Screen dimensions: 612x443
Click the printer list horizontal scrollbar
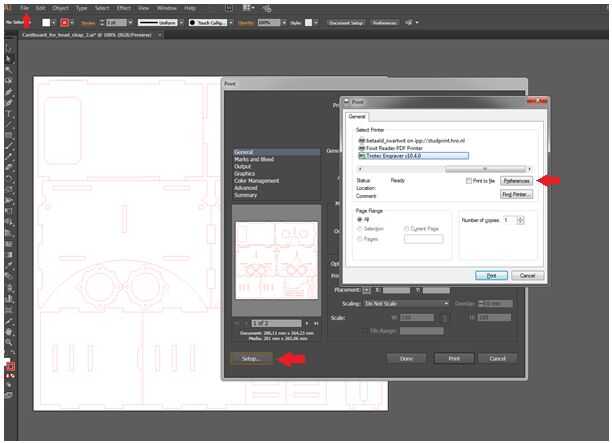445,169
